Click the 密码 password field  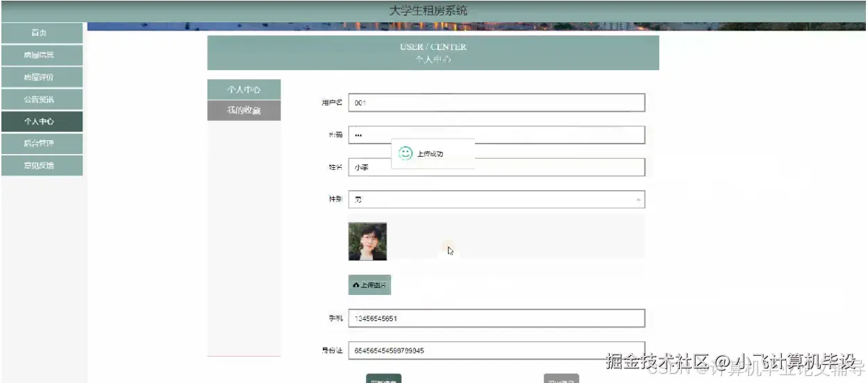point(496,135)
